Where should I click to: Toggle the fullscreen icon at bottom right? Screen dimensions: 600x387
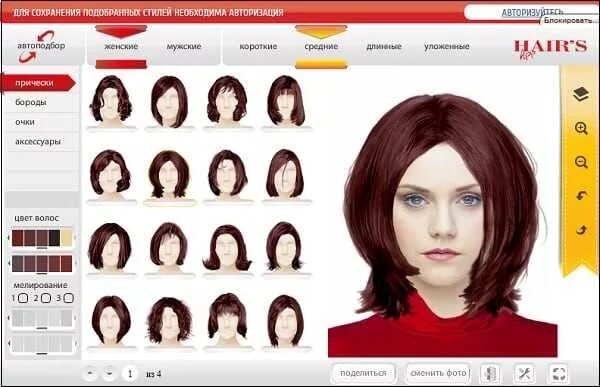click(559, 373)
